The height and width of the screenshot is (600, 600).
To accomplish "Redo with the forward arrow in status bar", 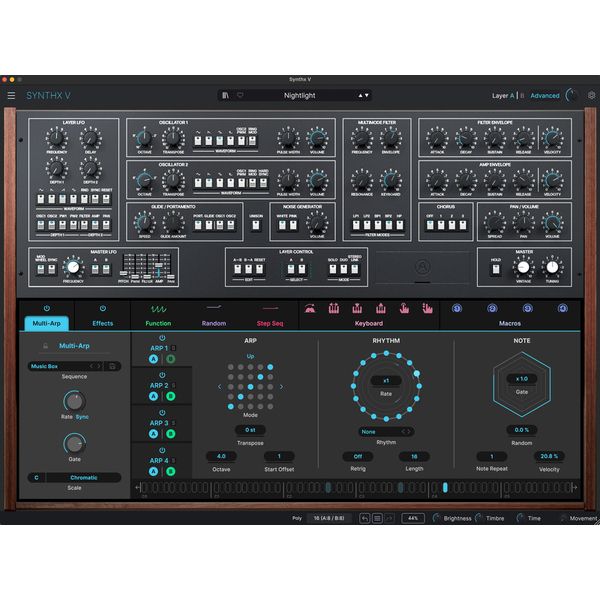I will click(x=389, y=518).
